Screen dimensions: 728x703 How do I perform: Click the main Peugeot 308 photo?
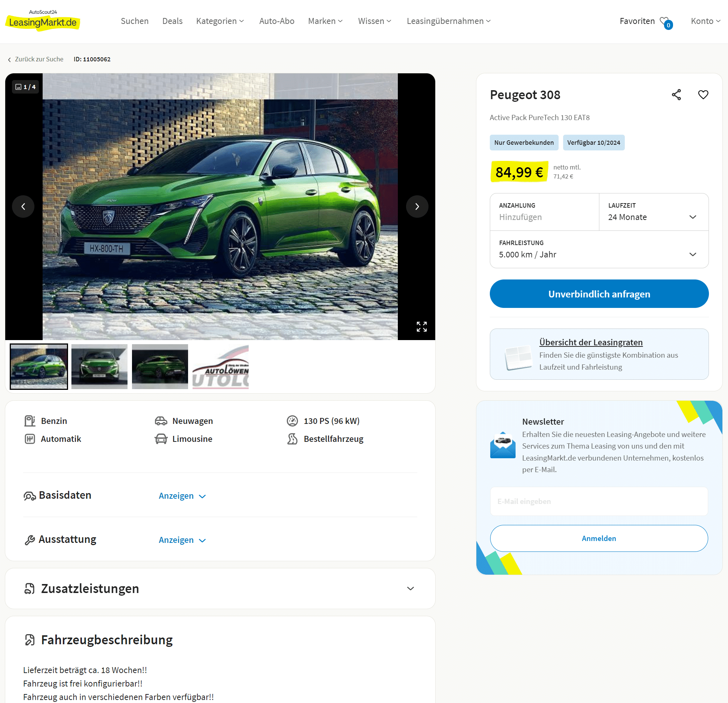(220, 207)
